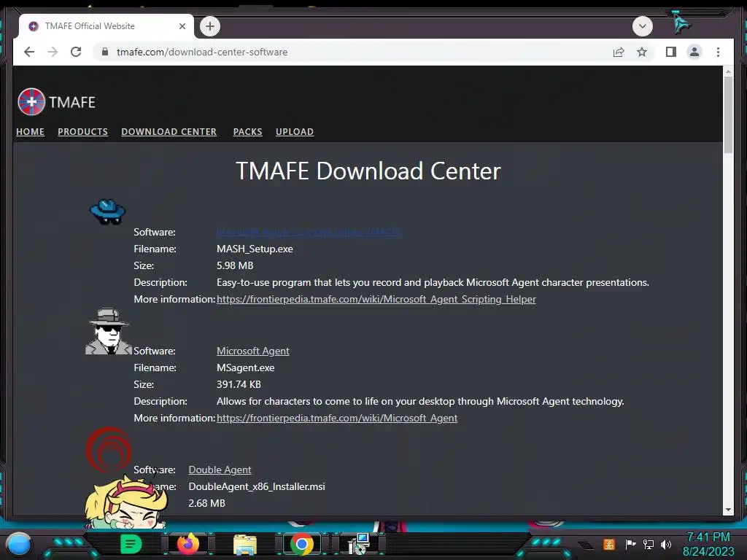Screen dimensions: 747x560
Task: Open the Microsoft Agent Scripting Helper wiki link
Action: tap(376, 299)
